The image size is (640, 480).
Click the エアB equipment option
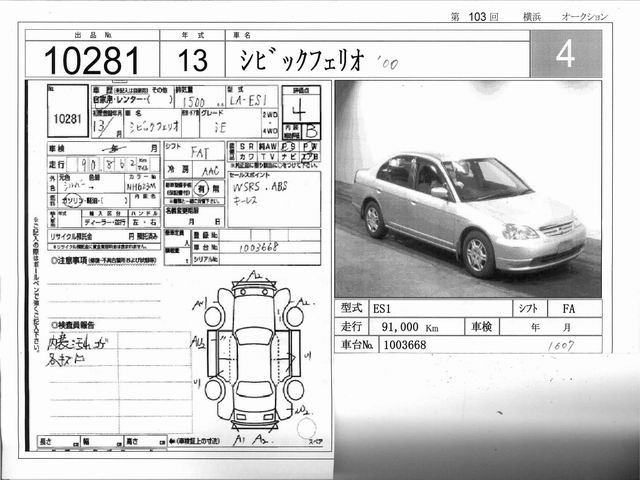point(310,157)
